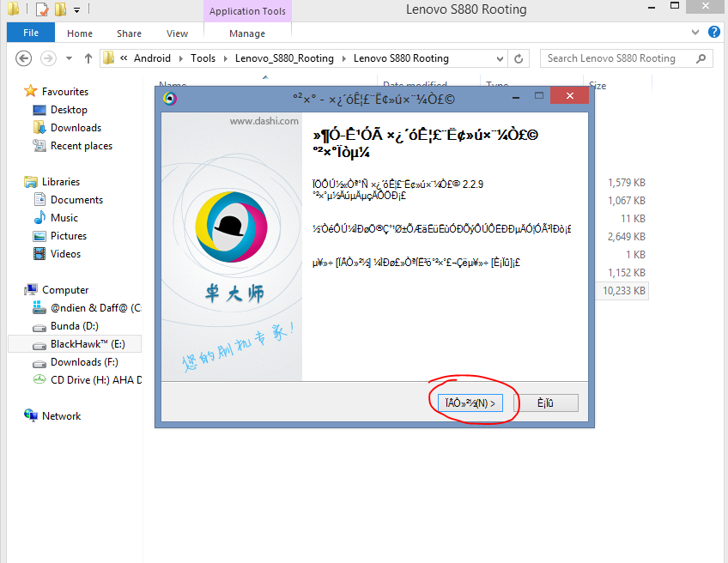Minimize the installer dialog window

(515, 96)
